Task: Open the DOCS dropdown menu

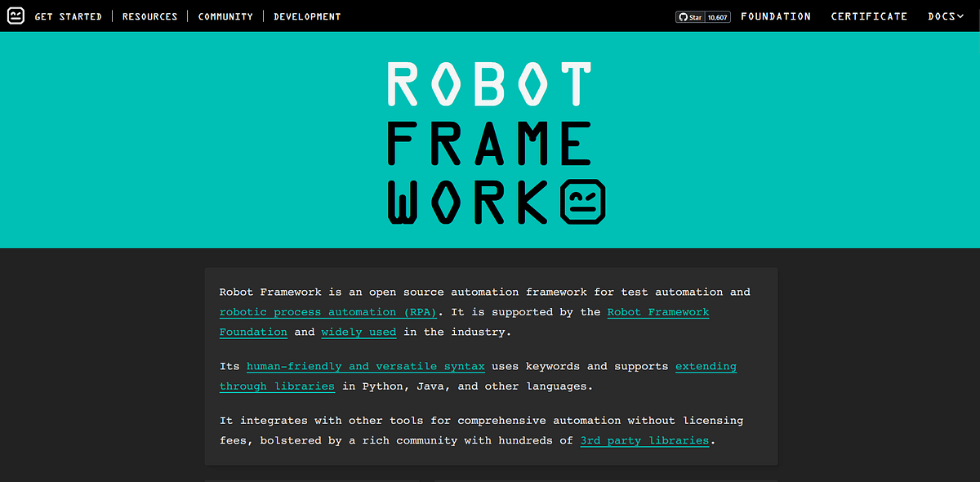Action: 940,16
